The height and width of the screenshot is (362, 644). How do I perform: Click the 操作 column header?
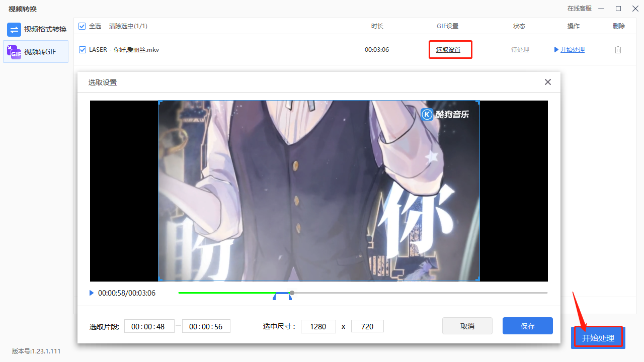click(573, 26)
